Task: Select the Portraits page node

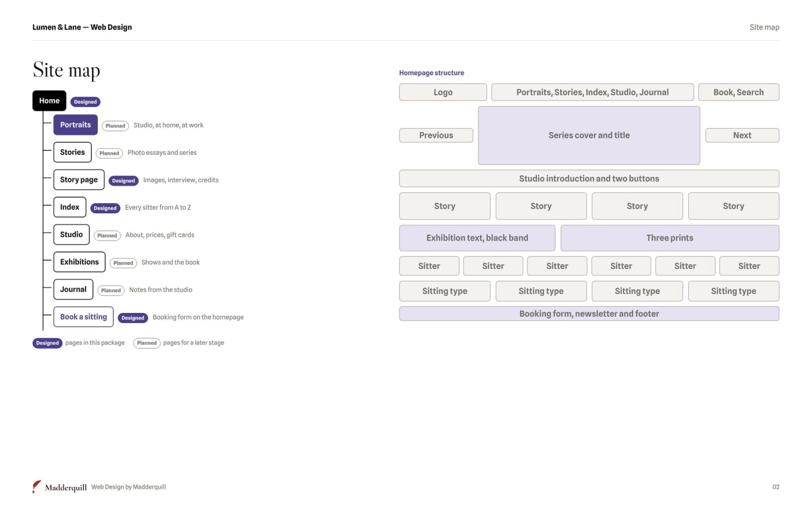Action: 76,125
